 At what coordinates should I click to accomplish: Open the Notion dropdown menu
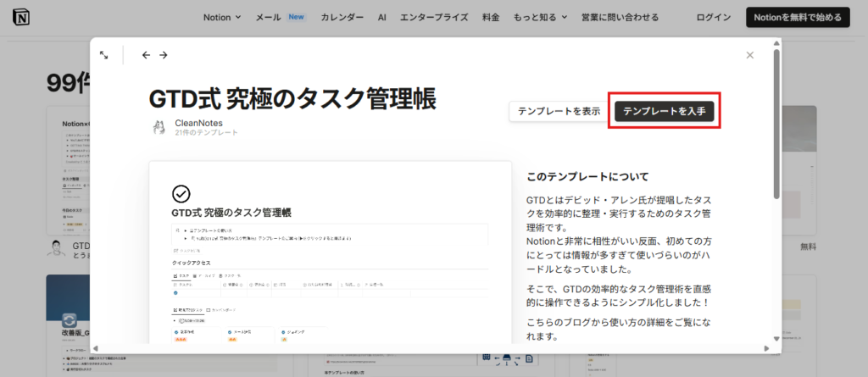click(222, 17)
